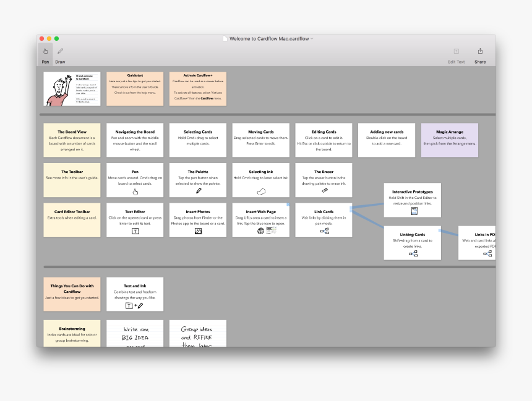The image size is (532, 401).
Task: Select the Card Editor Toolbar card
Action: (72, 220)
